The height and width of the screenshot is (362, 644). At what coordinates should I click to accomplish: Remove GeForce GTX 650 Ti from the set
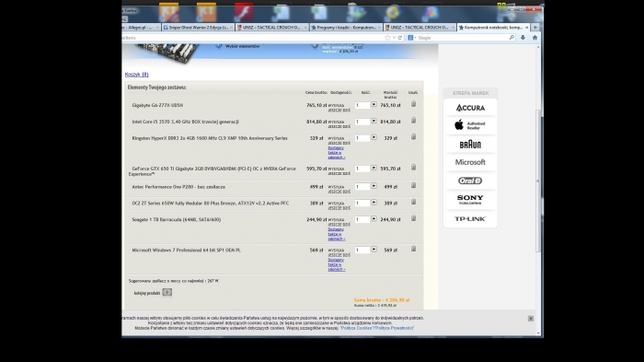point(414,167)
